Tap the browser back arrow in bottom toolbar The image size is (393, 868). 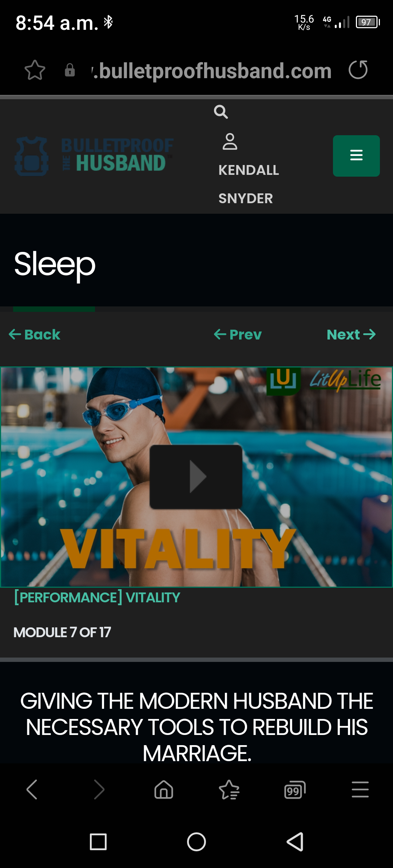[x=32, y=789]
